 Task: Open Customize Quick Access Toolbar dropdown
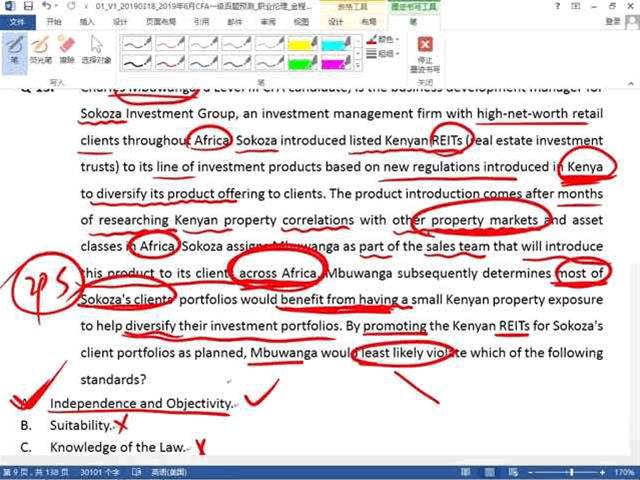(x=86, y=6)
